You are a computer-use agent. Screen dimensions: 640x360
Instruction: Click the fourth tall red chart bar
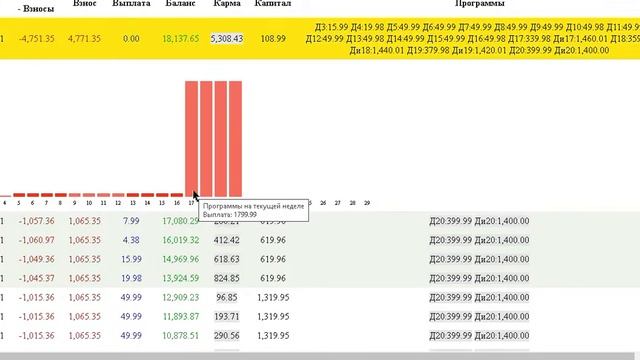[x=236, y=139]
